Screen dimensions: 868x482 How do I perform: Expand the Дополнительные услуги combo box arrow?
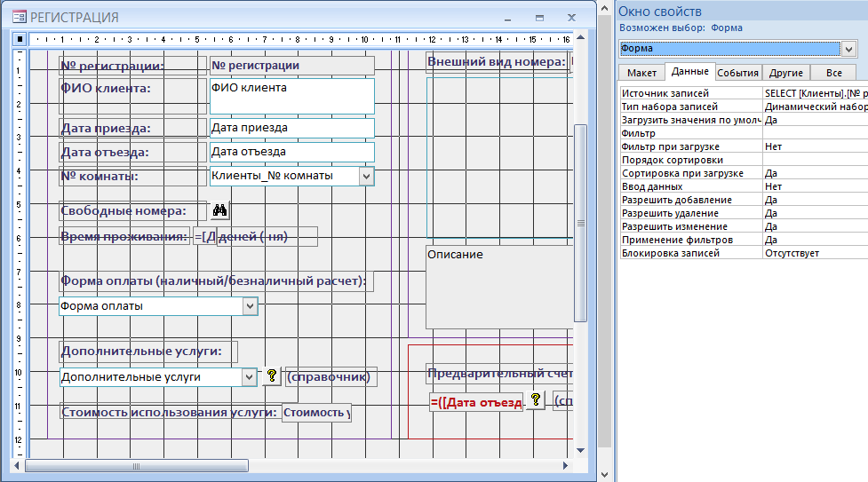pyautogui.click(x=250, y=376)
